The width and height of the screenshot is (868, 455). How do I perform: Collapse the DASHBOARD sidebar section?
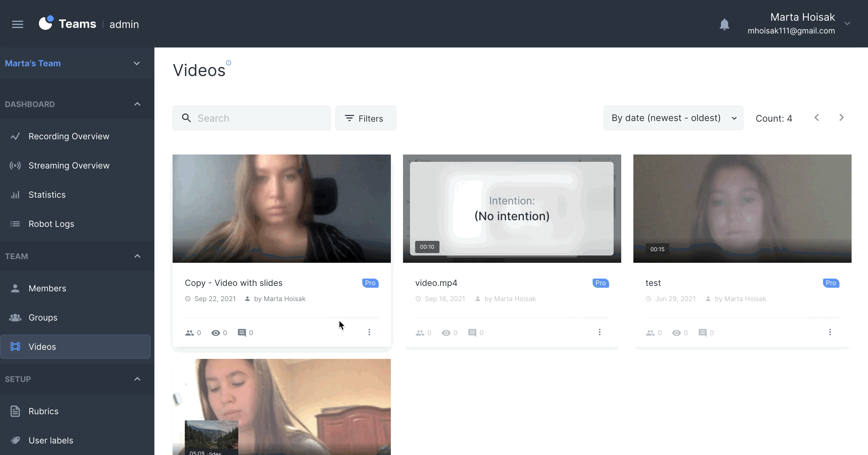137,104
